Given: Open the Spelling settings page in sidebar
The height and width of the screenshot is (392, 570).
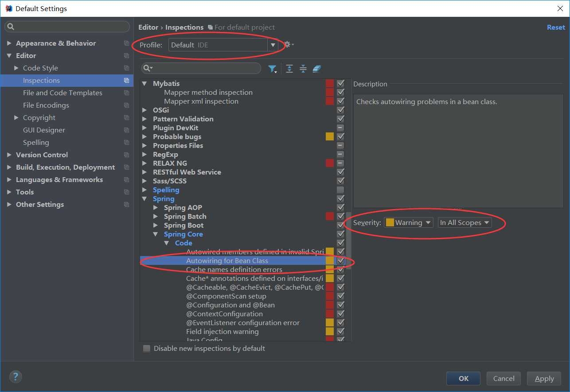Looking at the screenshot, I should [x=36, y=143].
